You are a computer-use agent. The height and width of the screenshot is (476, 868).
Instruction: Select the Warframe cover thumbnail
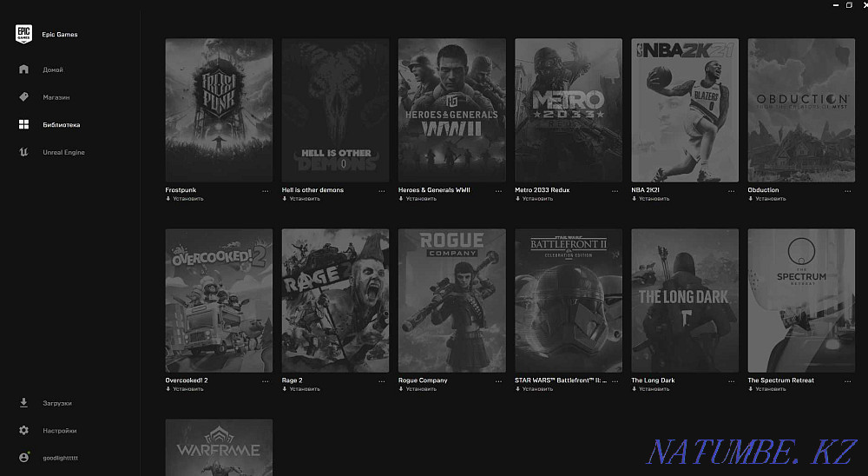219,447
